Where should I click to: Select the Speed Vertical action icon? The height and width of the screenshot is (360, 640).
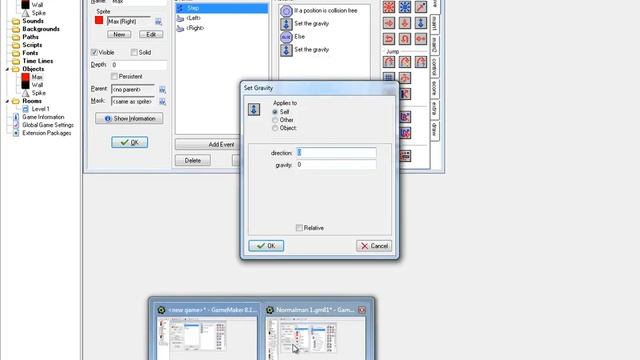pos(404,23)
